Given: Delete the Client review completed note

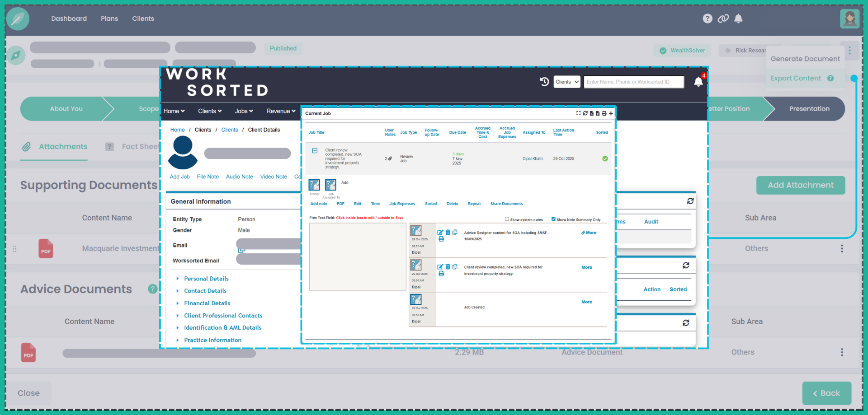Looking at the screenshot, I should point(448,267).
